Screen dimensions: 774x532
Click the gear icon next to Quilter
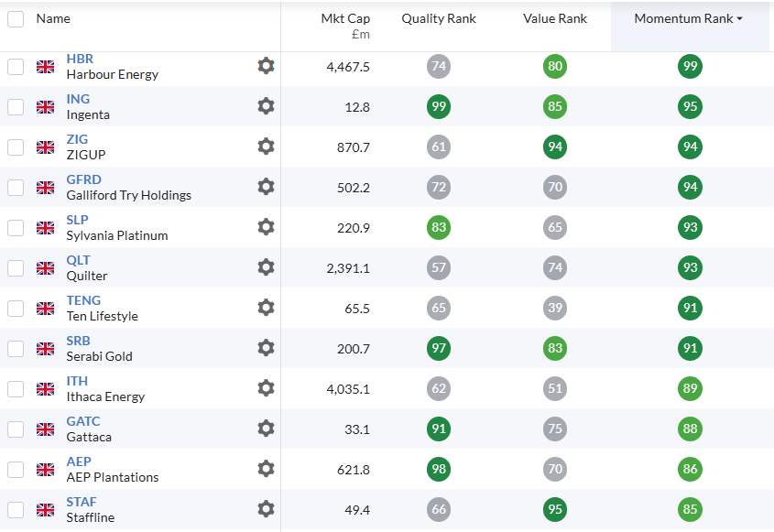pos(266,267)
